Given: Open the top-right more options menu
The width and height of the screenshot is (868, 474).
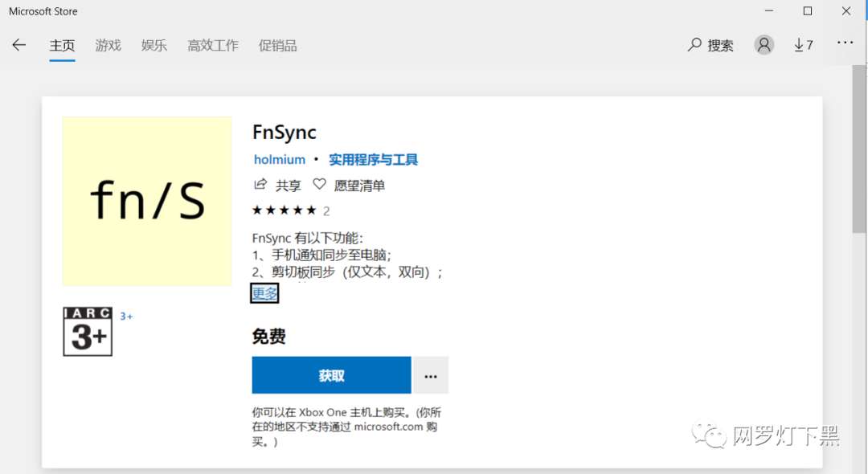Looking at the screenshot, I should point(845,43).
